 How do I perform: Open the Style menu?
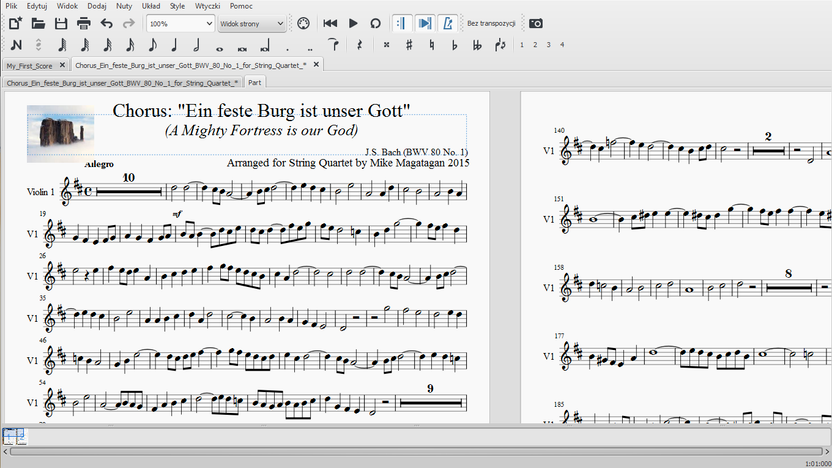(x=177, y=6)
